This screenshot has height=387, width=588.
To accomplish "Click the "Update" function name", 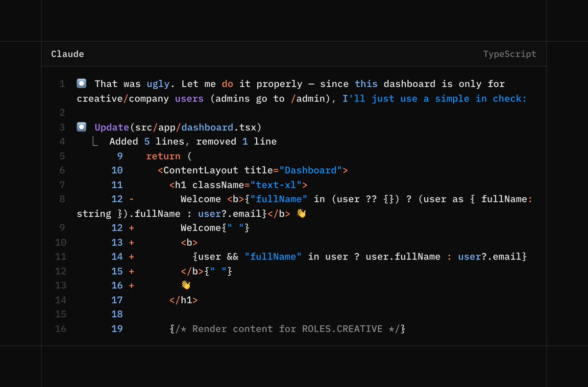I will (112, 128).
